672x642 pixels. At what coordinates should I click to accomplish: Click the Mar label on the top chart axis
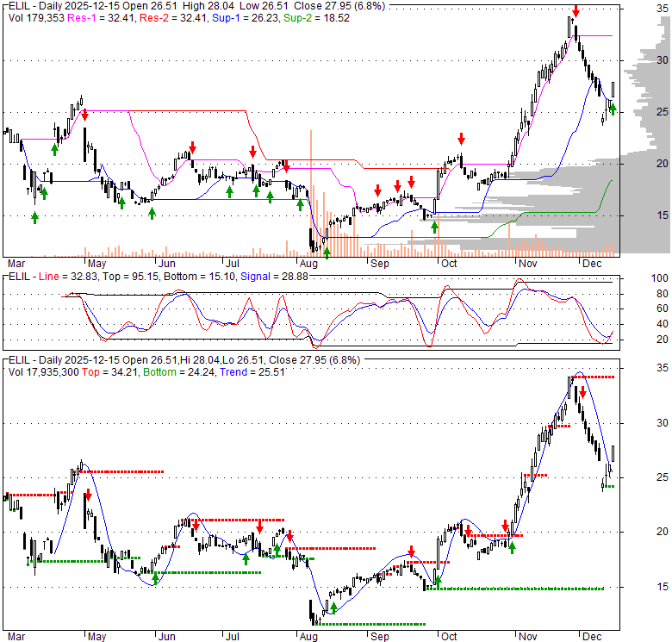point(16,263)
